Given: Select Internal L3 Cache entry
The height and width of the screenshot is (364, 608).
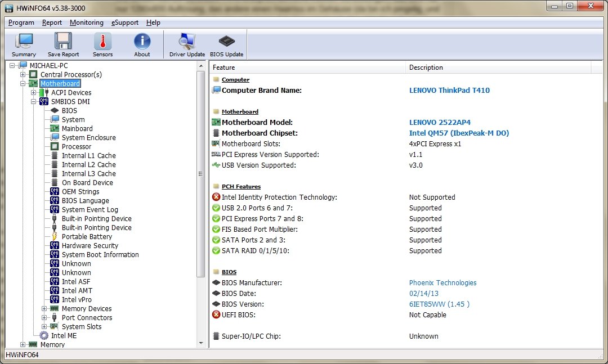Looking at the screenshot, I should click(89, 173).
